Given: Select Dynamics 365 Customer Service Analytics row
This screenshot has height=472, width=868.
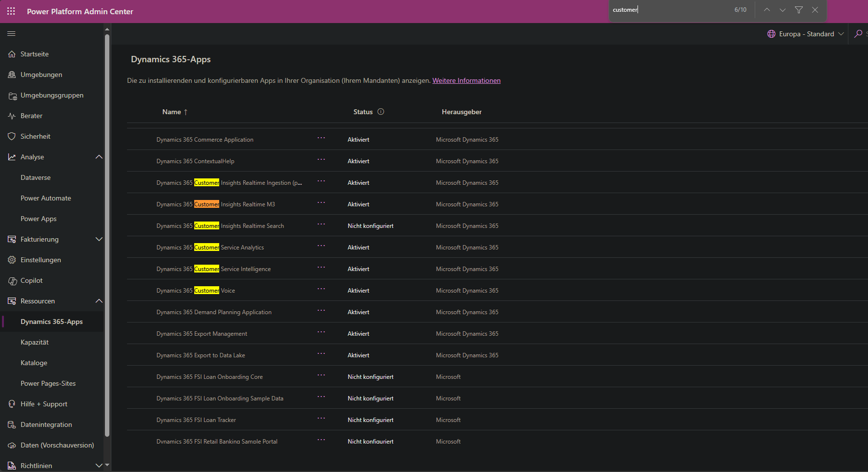Looking at the screenshot, I should [497, 247].
